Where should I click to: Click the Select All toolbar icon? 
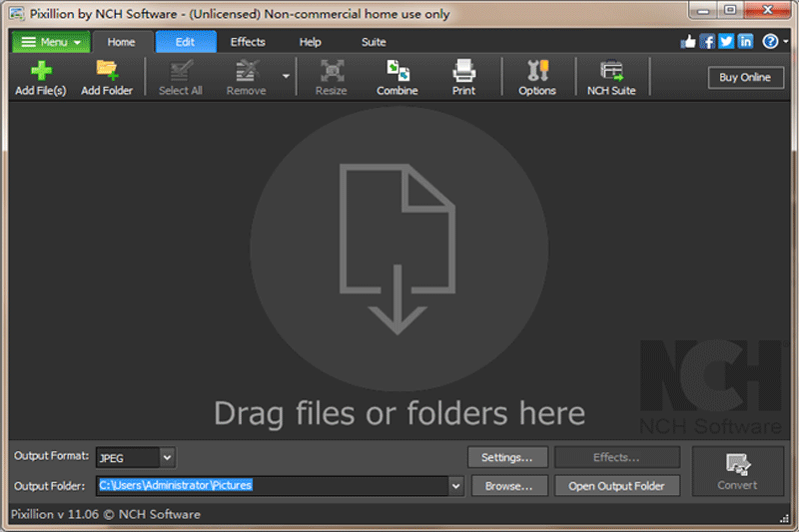pyautogui.click(x=181, y=71)
